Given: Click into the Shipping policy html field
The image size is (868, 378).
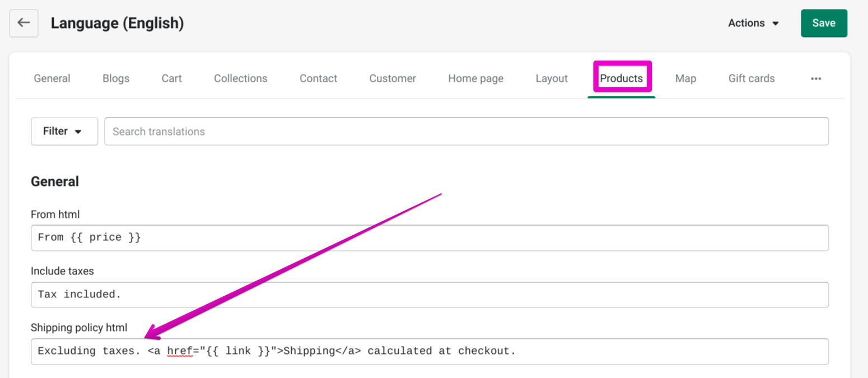Looking at the screenshot, I should [x=616, y=351].
